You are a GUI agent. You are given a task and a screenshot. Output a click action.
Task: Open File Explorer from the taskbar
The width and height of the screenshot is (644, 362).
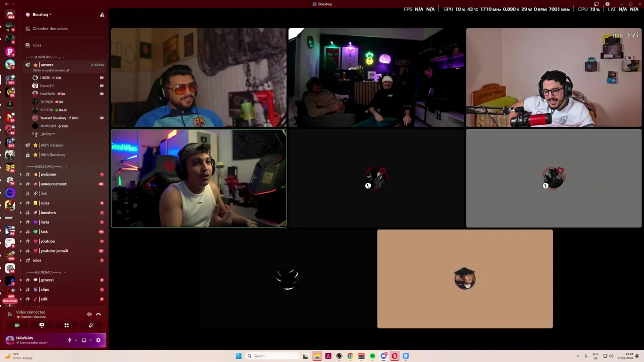[317, 356]
